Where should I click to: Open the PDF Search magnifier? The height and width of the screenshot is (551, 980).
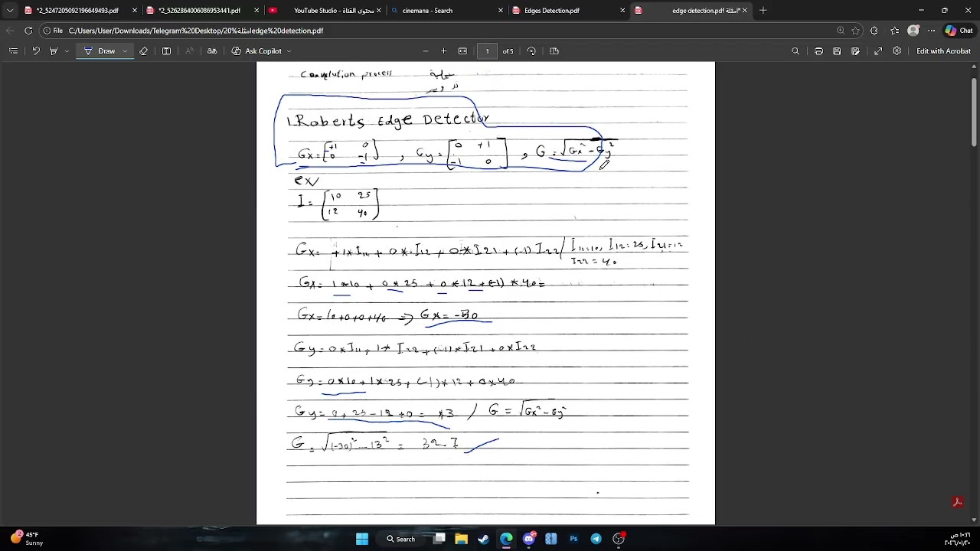coord(795,51)
